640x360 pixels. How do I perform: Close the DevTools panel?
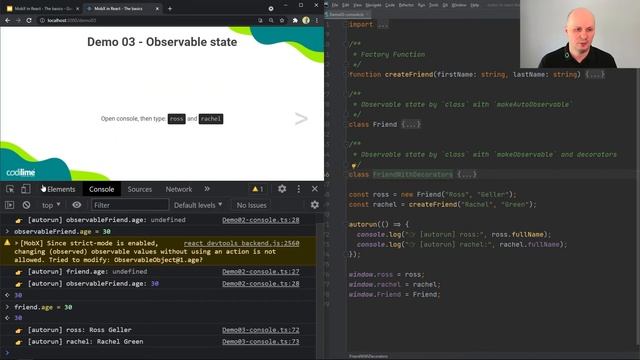(315, 189)
